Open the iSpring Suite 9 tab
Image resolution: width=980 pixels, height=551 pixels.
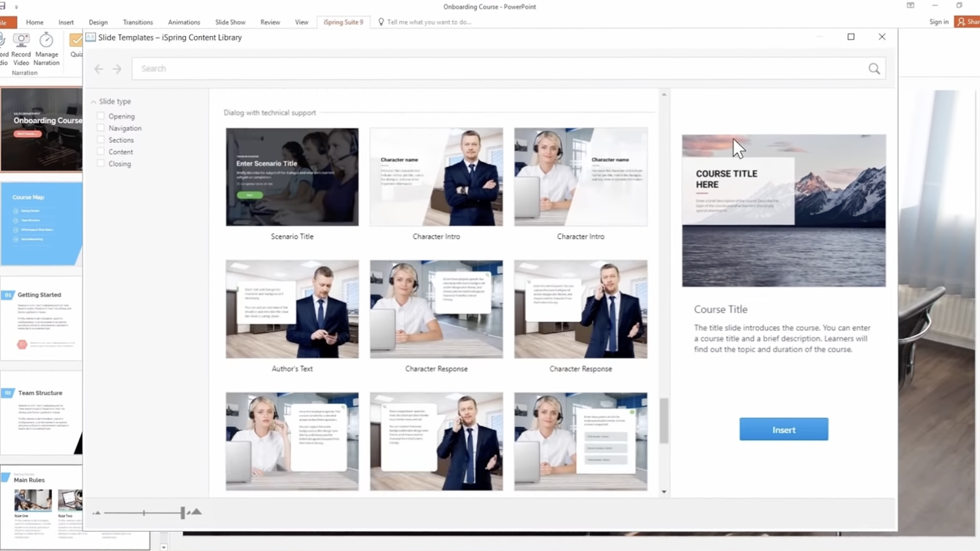(x=343, y=22)
